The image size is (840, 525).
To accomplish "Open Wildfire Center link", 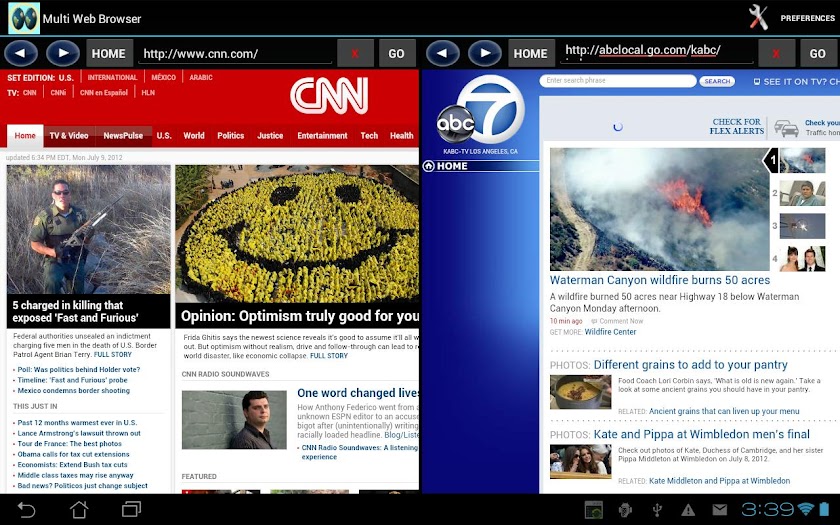I will [x=610, y=332].
